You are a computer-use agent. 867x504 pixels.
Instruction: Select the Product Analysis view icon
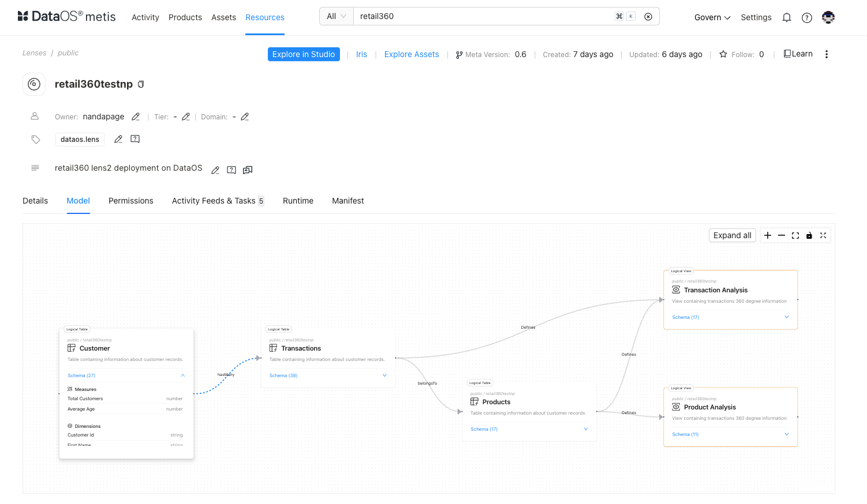[x=676, y=407]
